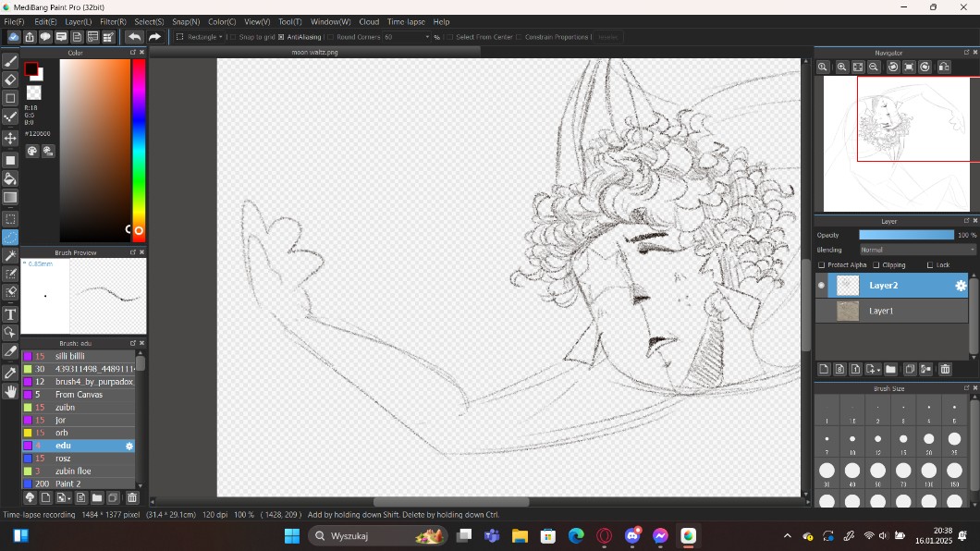Pick the Bucket fill tool
This screenshot has width=980, height=551.
(11, 178)
